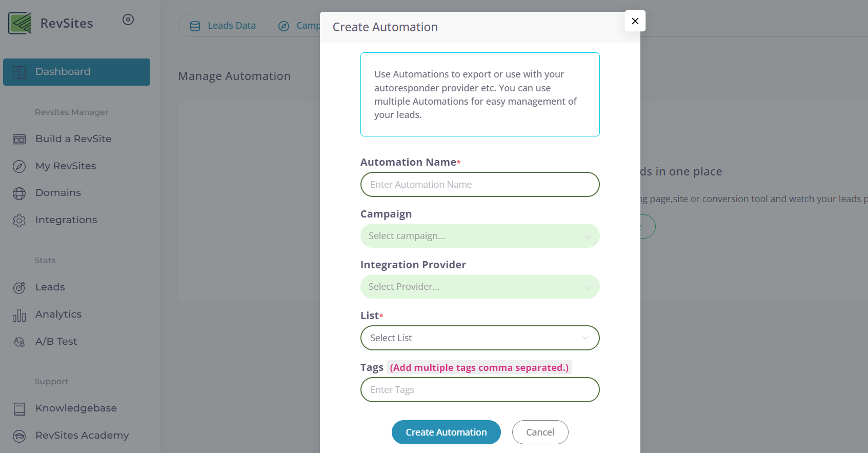Click the Leads target icon
This screenshot has height=453, width=868.
[x=19, y=288]
